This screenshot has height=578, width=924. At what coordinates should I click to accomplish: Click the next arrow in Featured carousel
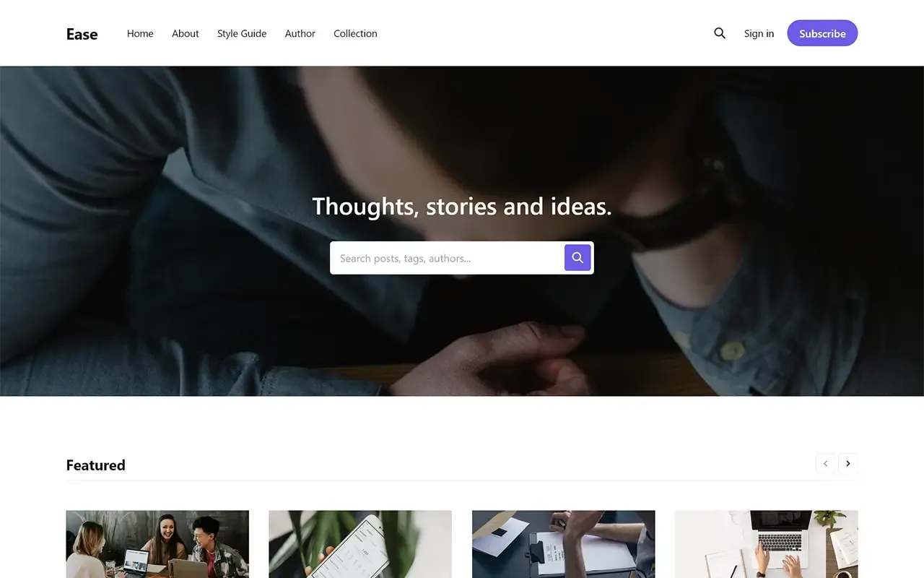click(847, 463)
